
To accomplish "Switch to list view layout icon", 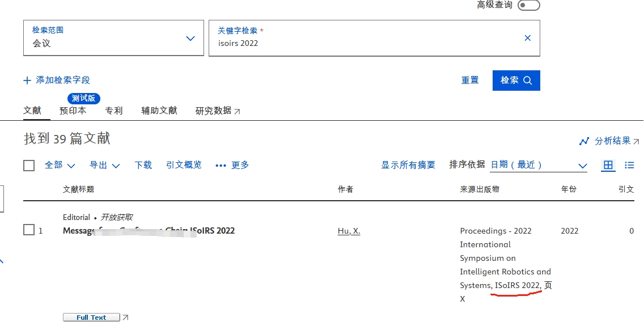I will 629,165.
